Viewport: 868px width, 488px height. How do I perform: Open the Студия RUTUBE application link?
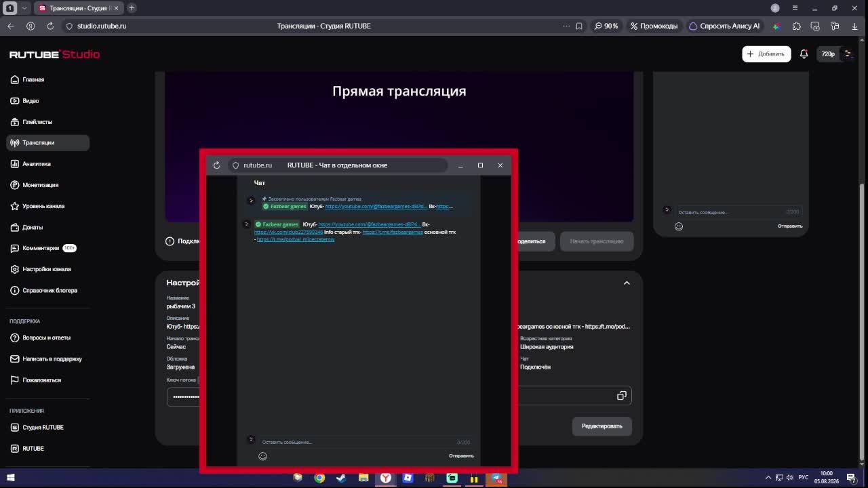[37, 427]
